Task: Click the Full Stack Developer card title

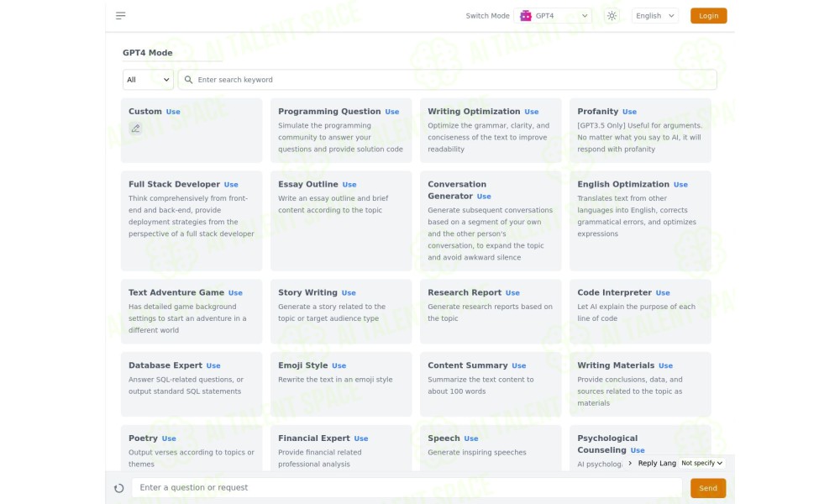Action: pyautogui.click(x=174, y=184)
